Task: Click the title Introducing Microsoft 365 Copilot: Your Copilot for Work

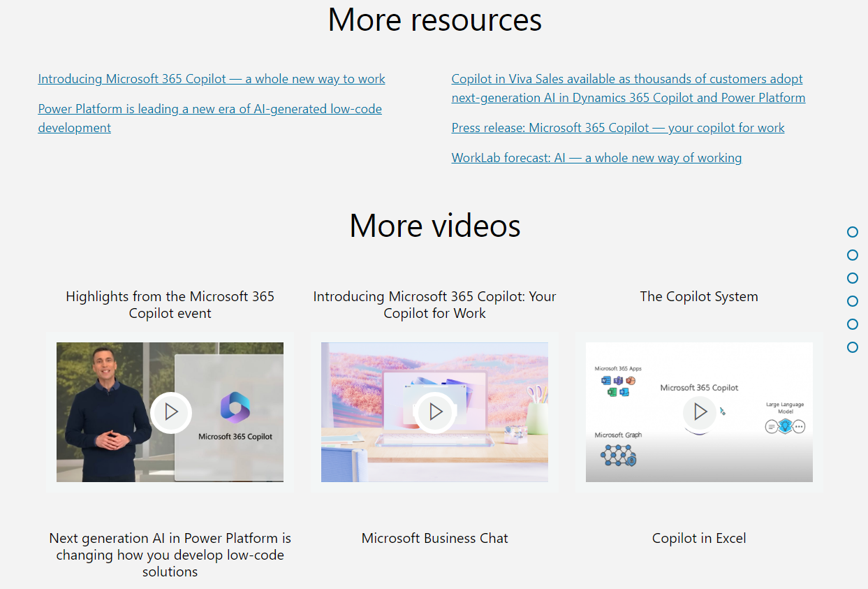Action: point(434,305)
